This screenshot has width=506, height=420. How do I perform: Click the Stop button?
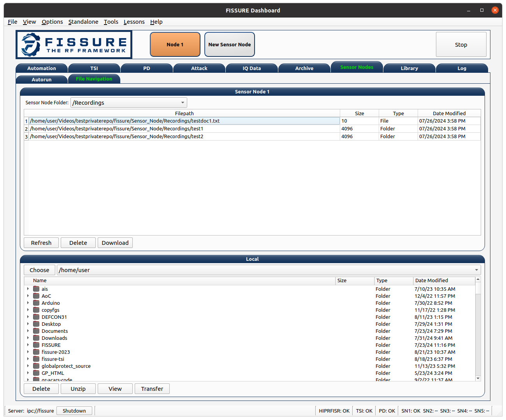pyautogui.click(x=461, y=45)
